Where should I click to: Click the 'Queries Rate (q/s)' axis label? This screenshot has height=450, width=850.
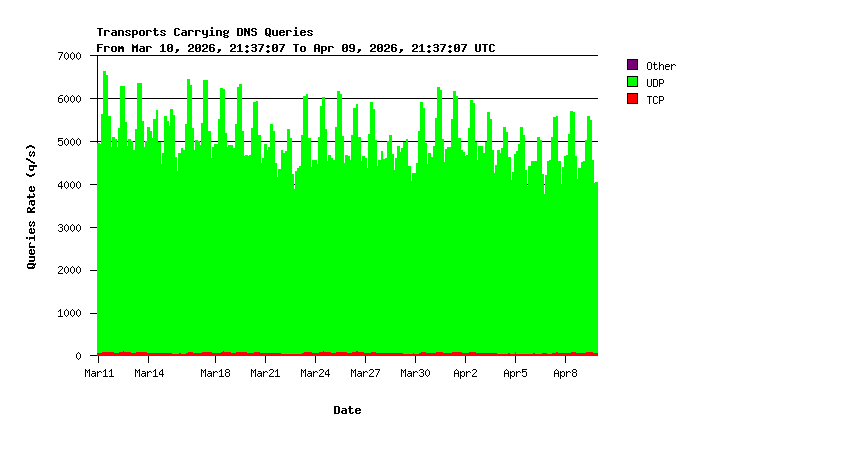[31, 207]
